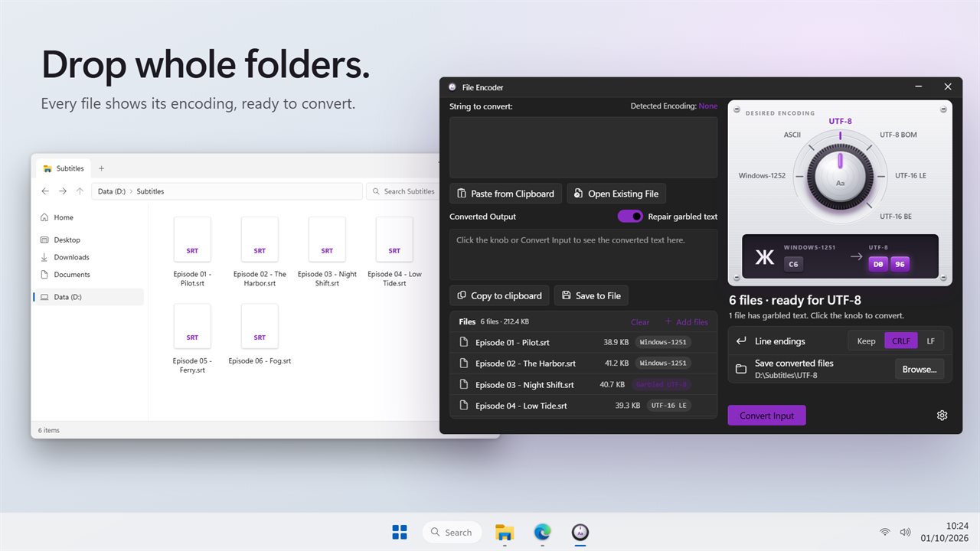Set line endings to CRLF
Viewport: 980px width, 551px height.
pyautogui.click(x=901, y=341)
